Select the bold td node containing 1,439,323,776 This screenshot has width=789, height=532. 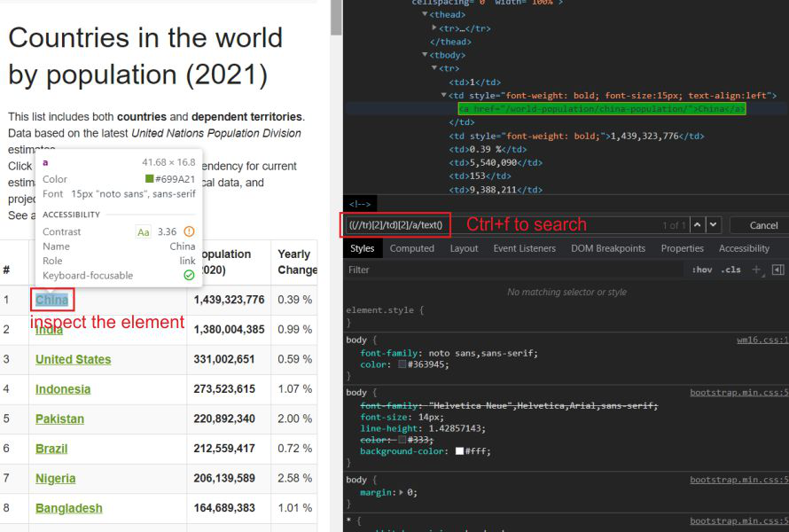pos(576,136)
